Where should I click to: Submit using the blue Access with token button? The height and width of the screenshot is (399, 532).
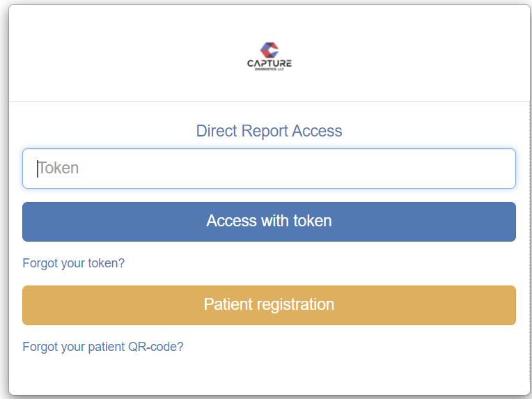click(269, 221)
